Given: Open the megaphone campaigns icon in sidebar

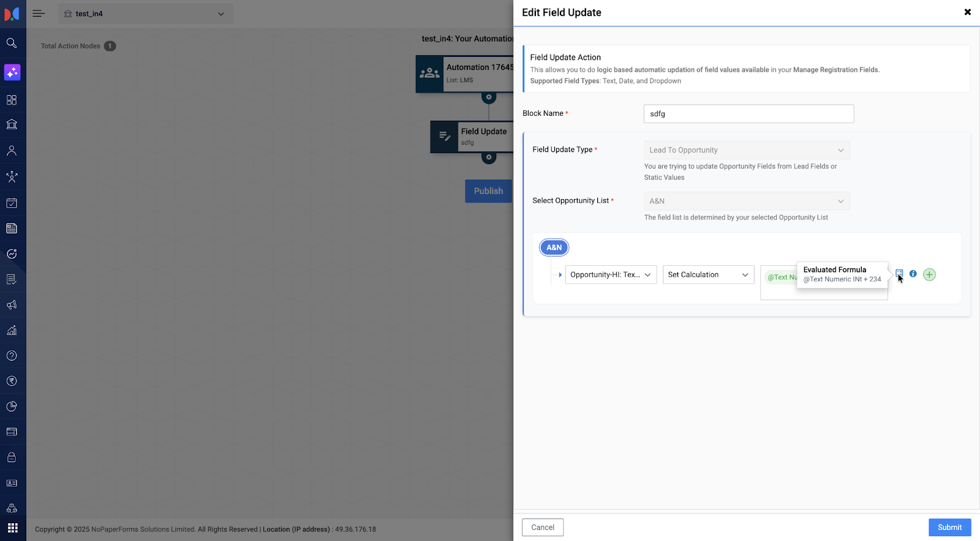Looking at the screenshot, I should click(x=12, y=305).
